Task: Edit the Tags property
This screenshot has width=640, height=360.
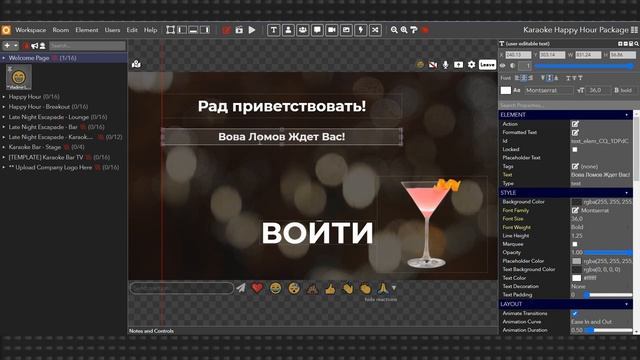Action: 575,167
